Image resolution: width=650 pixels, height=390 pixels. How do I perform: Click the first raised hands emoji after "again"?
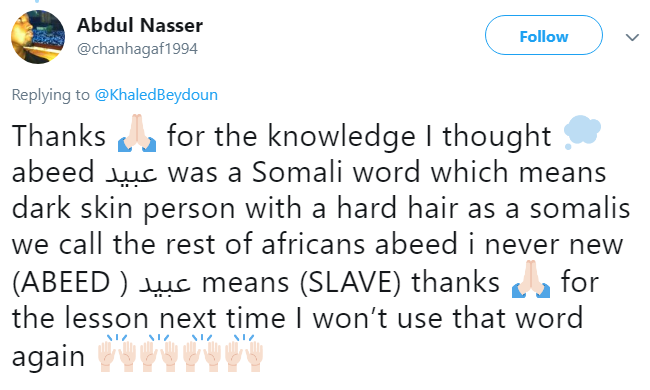pyautogui.click(x=117, y=353)
